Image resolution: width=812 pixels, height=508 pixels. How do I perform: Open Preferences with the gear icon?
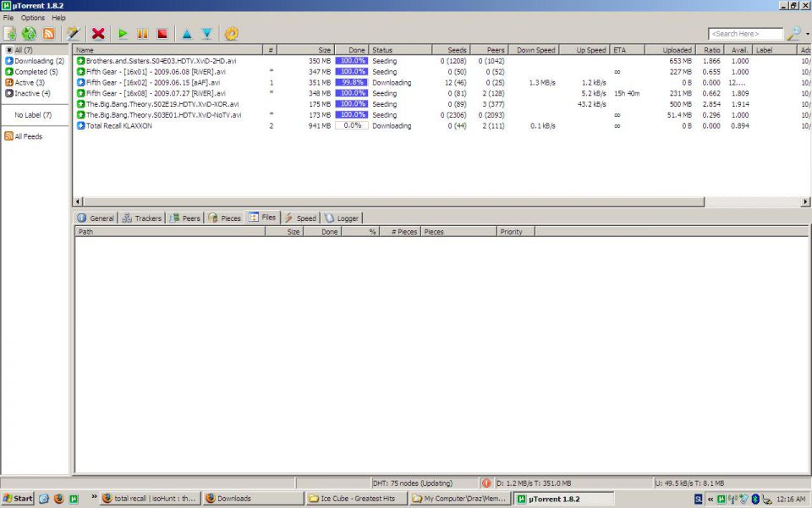232,34
